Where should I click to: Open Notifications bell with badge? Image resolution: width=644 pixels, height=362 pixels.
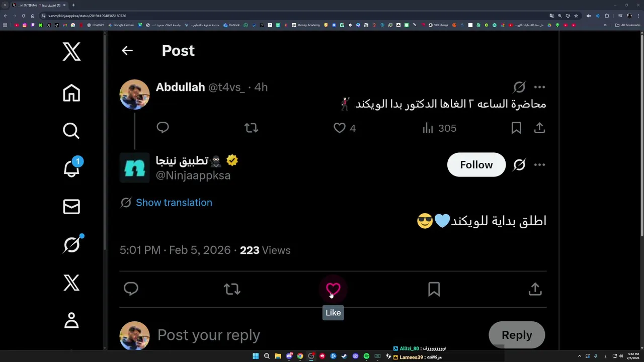coord(71,168)
